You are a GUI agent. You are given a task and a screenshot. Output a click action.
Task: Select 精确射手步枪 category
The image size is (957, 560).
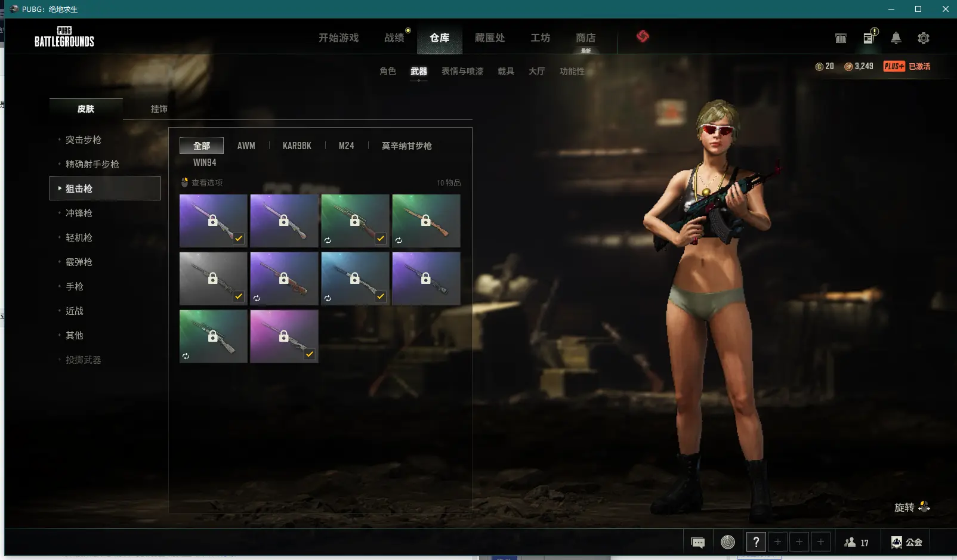click(x=92, y=164)
